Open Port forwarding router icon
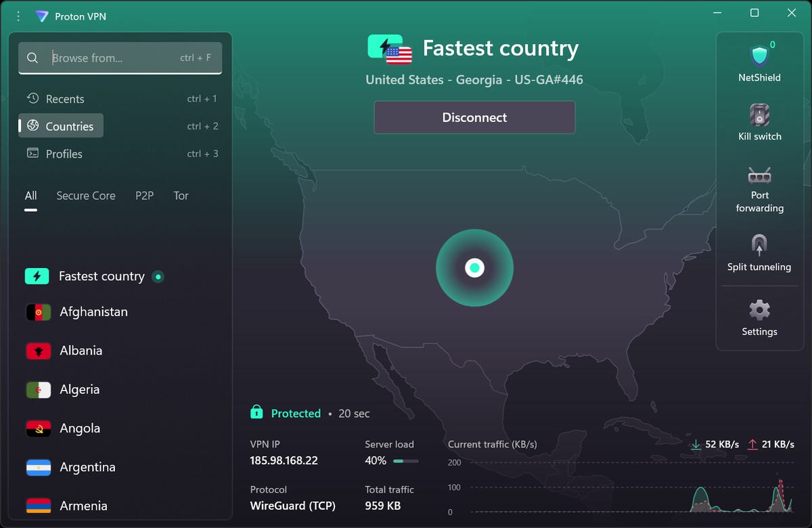 point(759,175)
